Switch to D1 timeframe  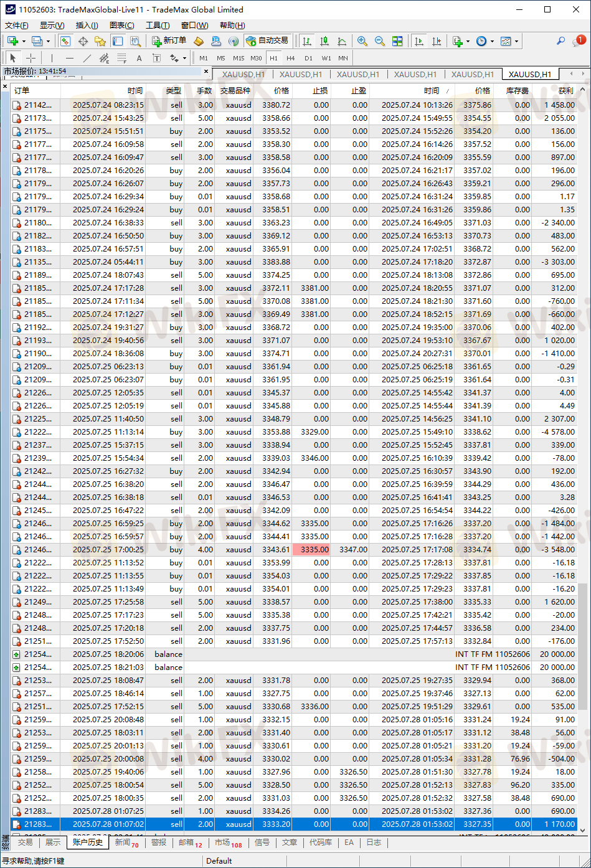point(308,58)
